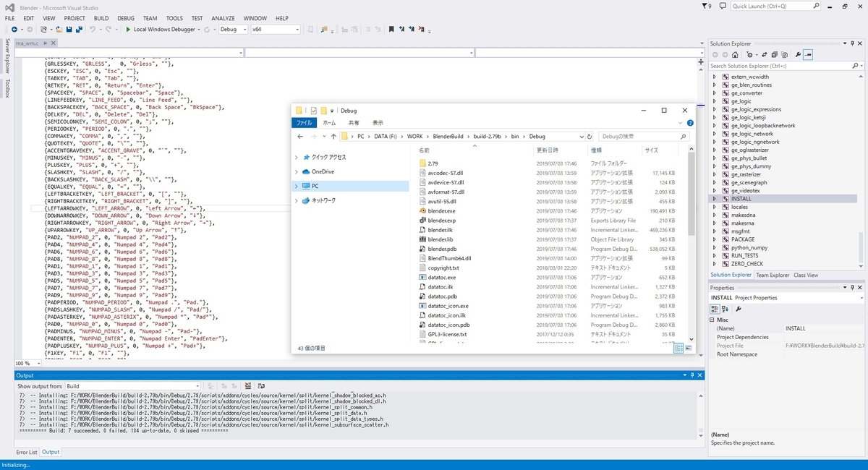Open Solution Platforms x64 dropdown
868x470 pixels.
tap(275, 30)
